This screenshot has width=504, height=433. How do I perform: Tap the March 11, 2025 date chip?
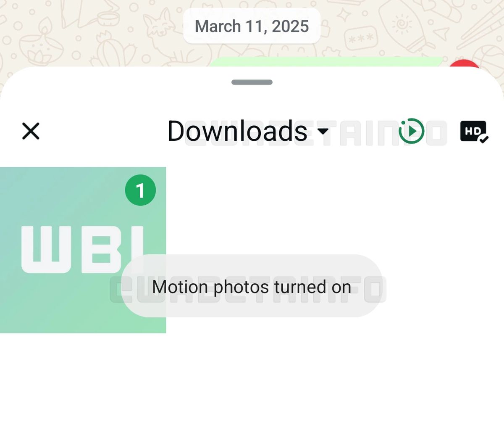[x=252, y=26]
